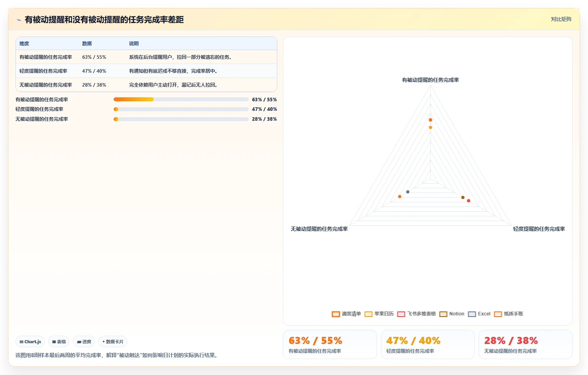Screen dimensions: 588x375
Task: Toggle the 纸质手账 legend swatch
Action: pyautogui.click(x=498, y=314)
